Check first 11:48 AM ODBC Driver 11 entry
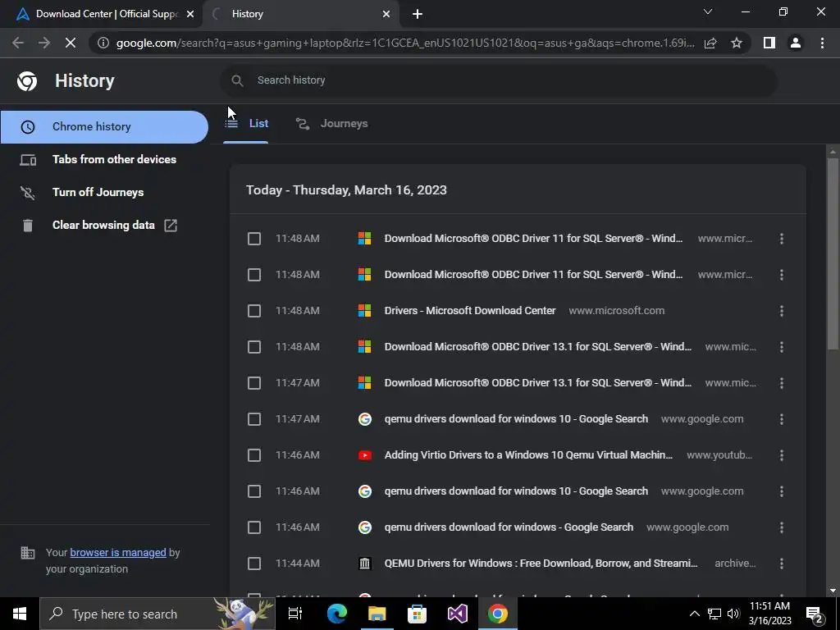This screenshot has width=840, height=630. tap(254, 239)
